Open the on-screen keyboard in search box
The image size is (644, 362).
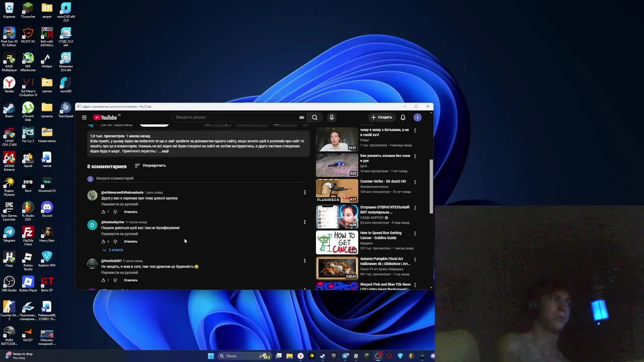[301, 117]
